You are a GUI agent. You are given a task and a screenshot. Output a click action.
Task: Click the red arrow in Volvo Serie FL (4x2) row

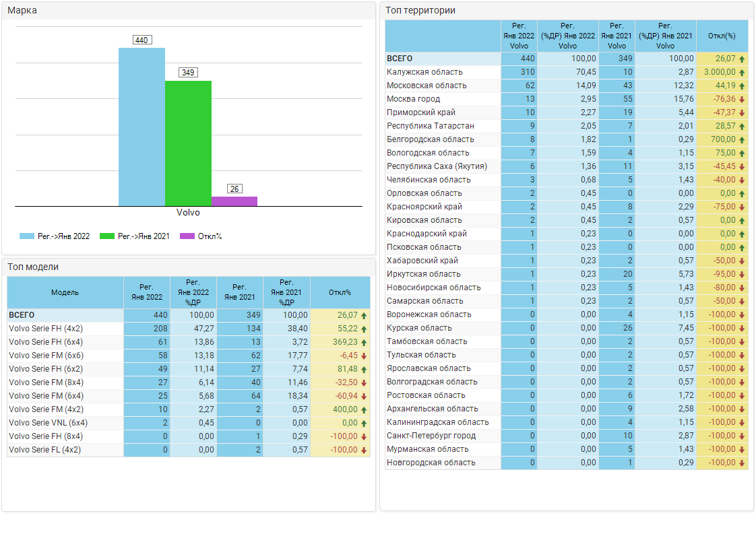[x=364, y=450]
